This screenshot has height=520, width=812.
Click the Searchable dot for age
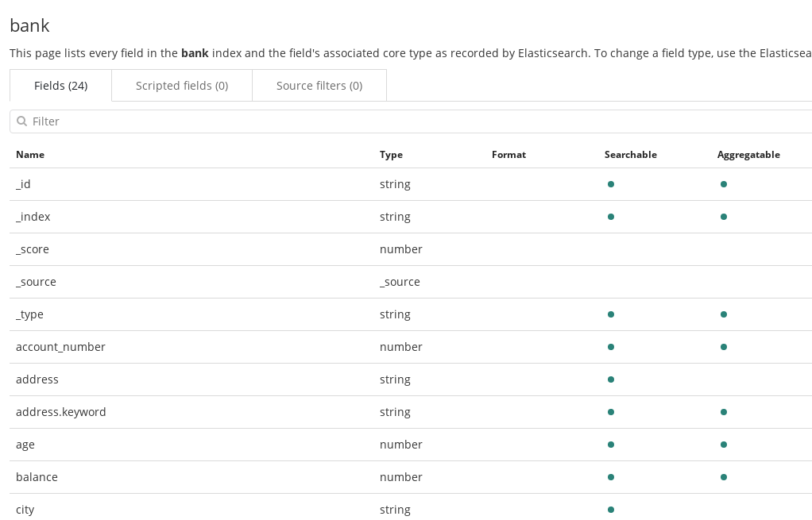coord(611,445)
